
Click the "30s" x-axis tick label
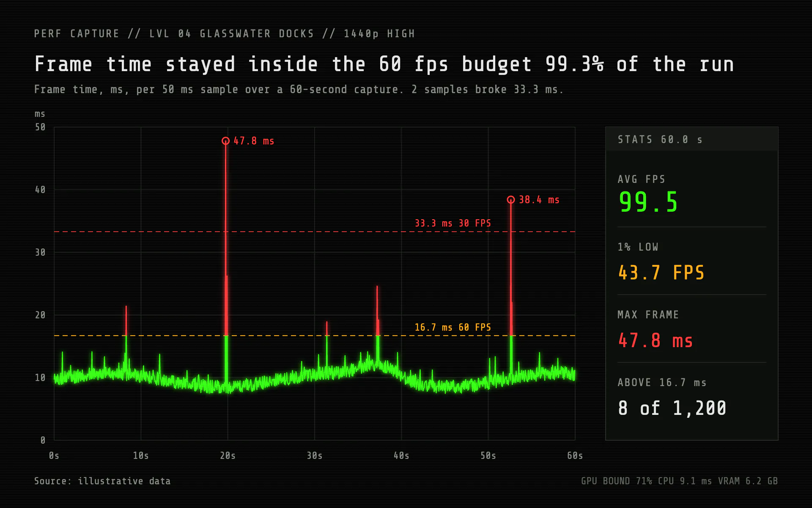[x=315, y=456]
